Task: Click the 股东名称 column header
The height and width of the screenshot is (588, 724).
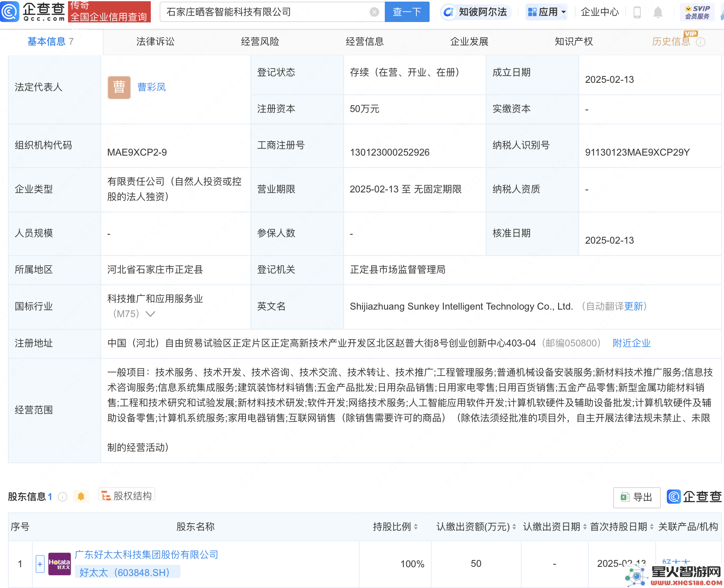Action: click(196, 527)
